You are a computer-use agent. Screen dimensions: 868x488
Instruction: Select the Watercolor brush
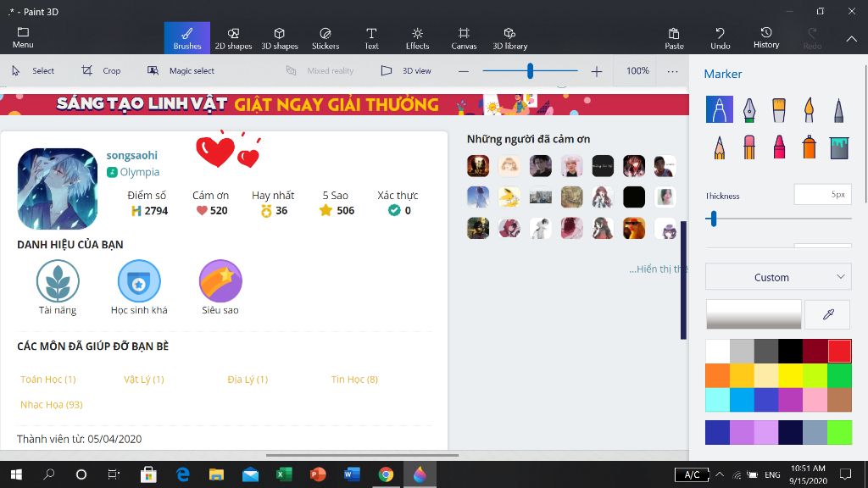pyautogui.click(x=809, y=109)
